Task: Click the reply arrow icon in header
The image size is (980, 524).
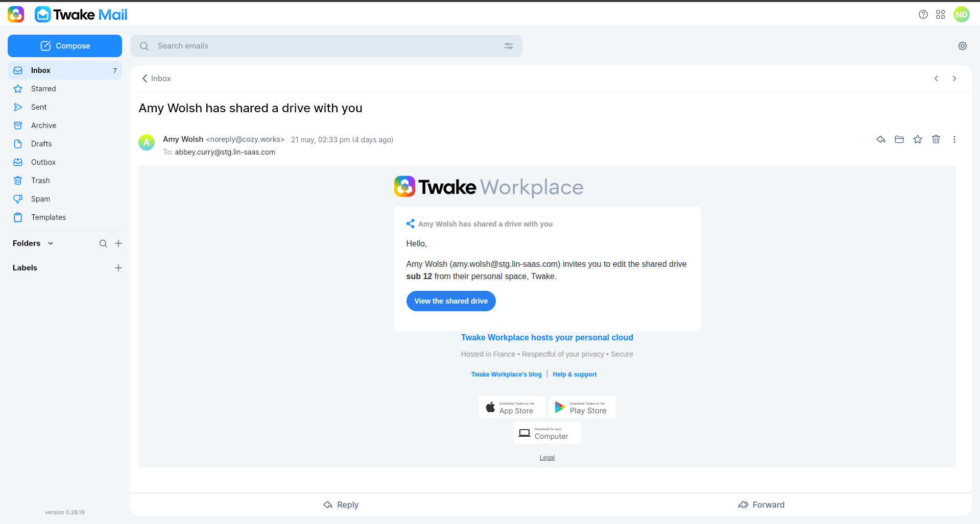Action: [881, 139]
